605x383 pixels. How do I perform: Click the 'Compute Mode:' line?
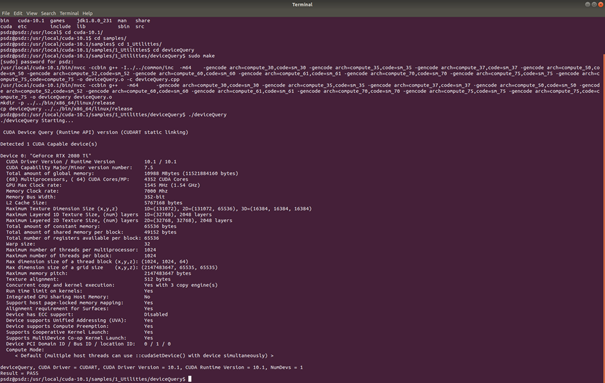(x=25, y=350)
